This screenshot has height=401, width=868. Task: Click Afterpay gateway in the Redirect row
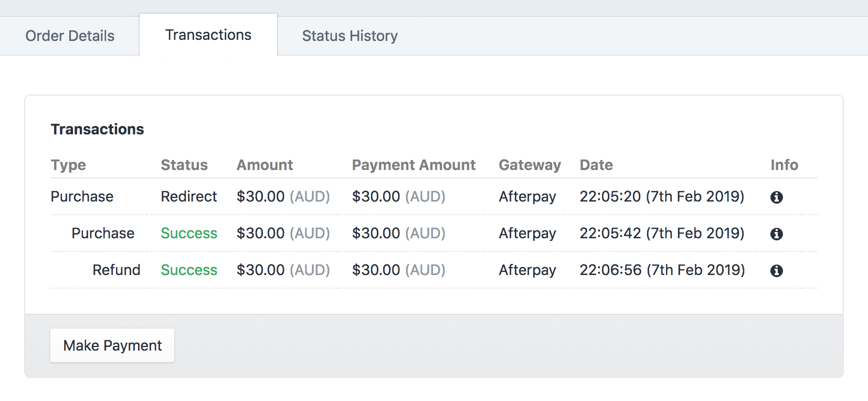click(x=527, y=197)
